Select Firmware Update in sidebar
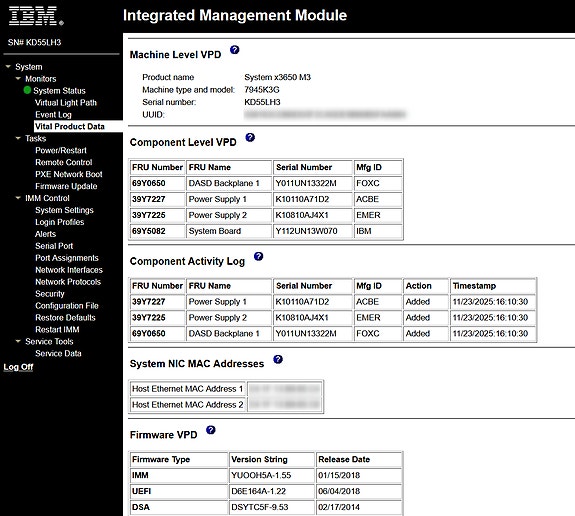The width and height of the screenshot is (575, 516). pyautogui.click(x=66, y=186)
